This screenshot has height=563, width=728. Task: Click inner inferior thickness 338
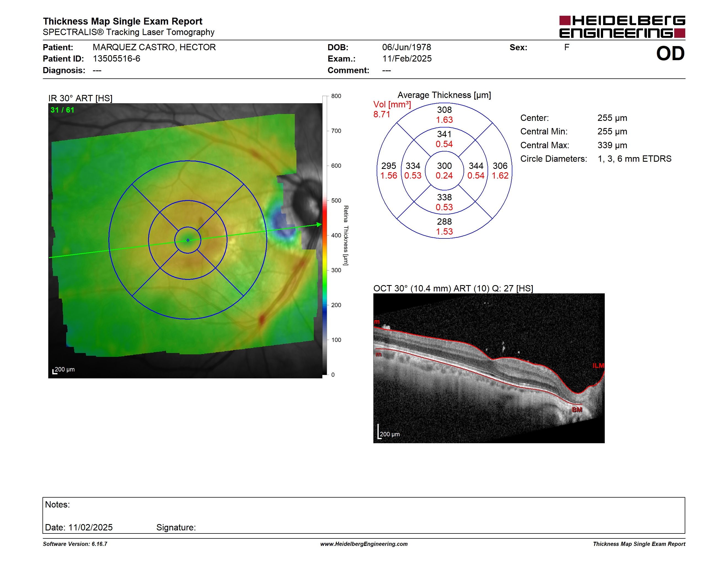click(444, 197)
